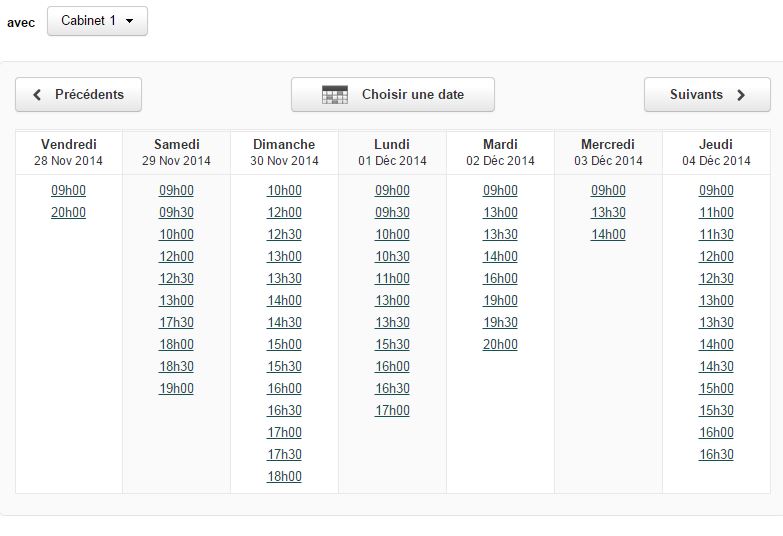Image resolution: width=783 pixels, height=536 pixels.
Task: Click the left chevron icon on Précédents
Action: (x=37, y=94)
